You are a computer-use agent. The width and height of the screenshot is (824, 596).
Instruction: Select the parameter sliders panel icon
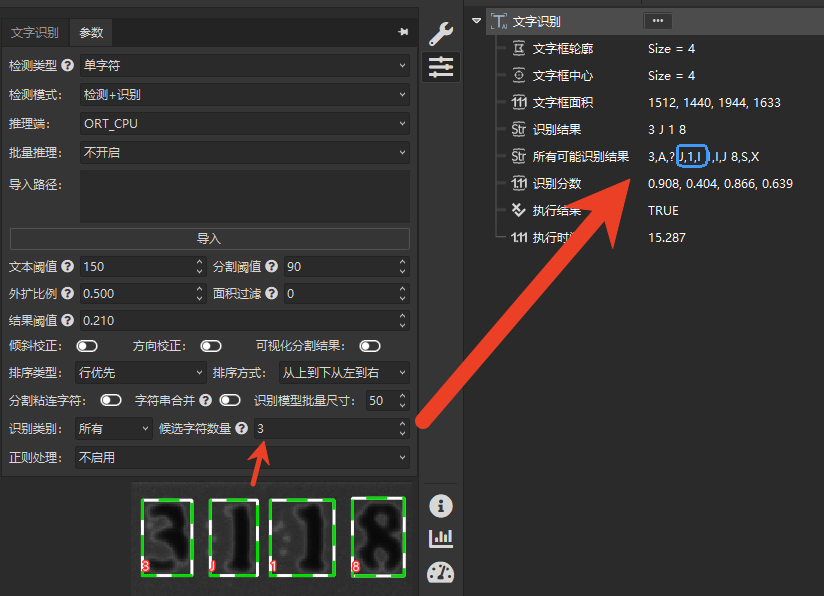[441, 67]
